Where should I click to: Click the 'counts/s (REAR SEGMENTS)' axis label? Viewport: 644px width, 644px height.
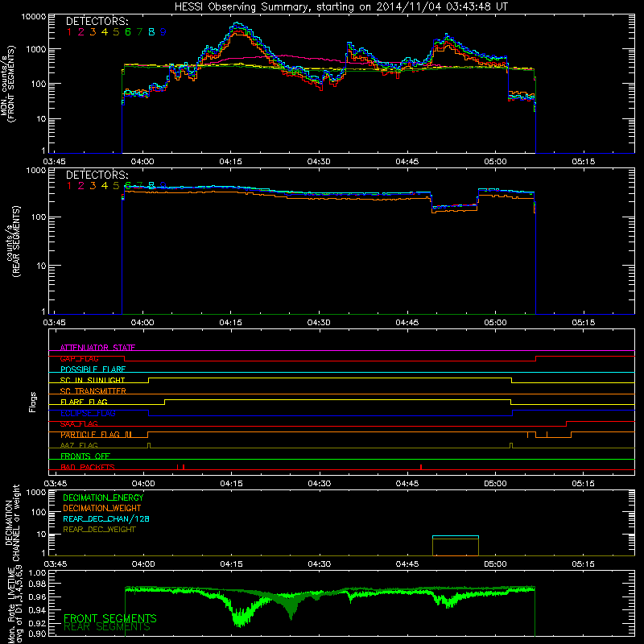pos(12,242)
